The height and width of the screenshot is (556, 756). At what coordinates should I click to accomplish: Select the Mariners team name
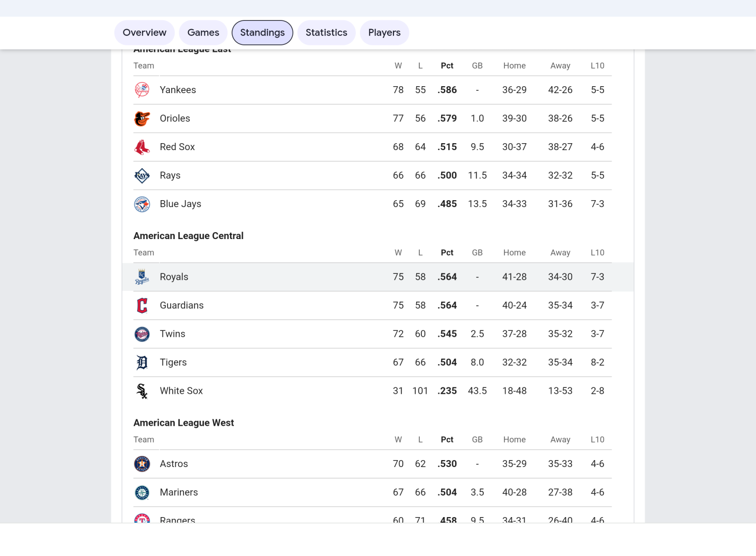(x=179, y=492)
